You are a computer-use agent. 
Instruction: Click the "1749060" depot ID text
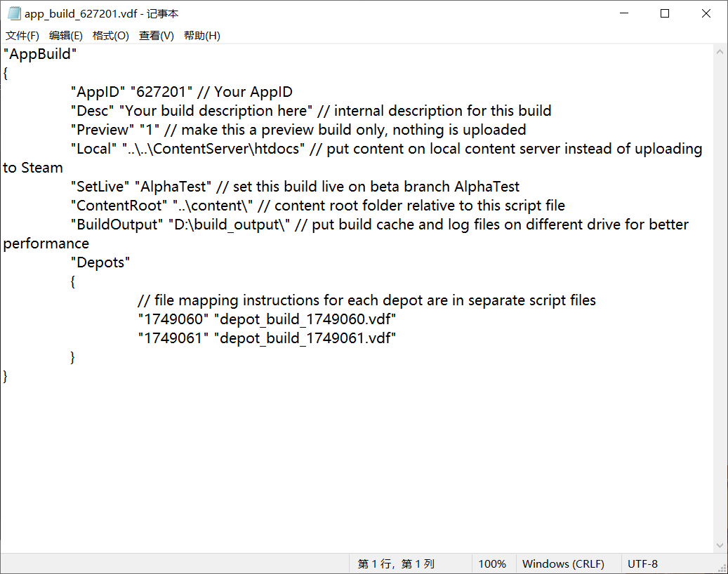tap(173, 319)
